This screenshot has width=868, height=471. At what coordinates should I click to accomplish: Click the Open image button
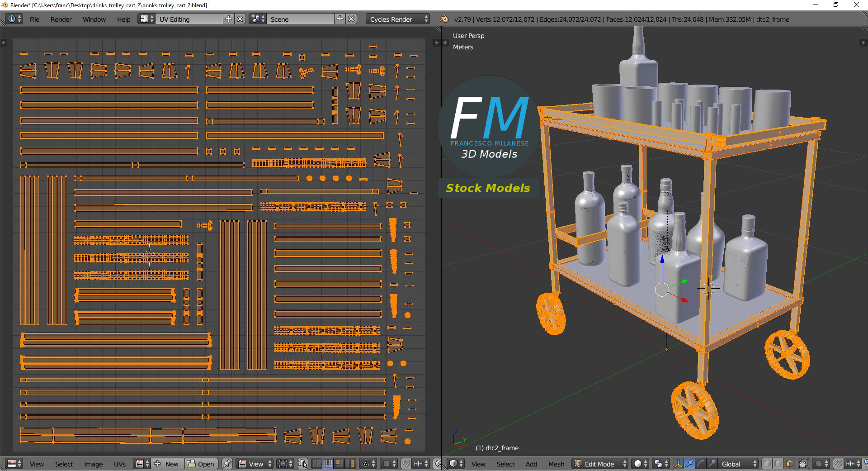[202, 464]
